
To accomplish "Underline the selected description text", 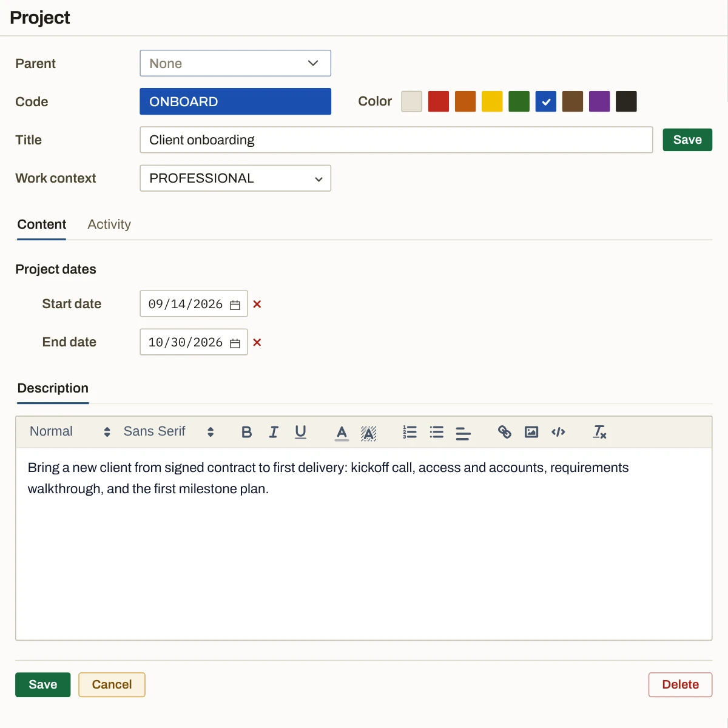I will pos(300,432).
